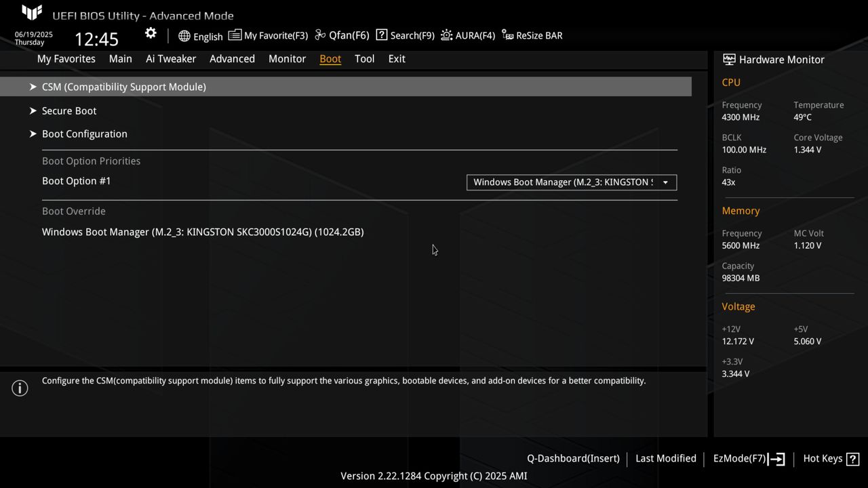Open the Search function via Search(F9) icon
Viewport: 868px width, 488px height.
[405, 35]
